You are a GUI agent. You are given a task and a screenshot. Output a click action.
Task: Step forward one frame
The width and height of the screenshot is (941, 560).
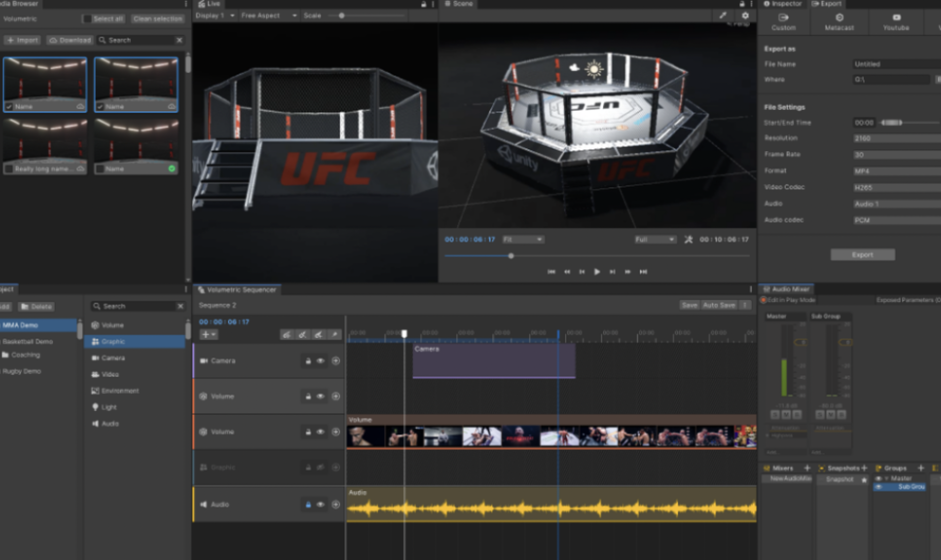pyautogui.click(x=612, y=272)
